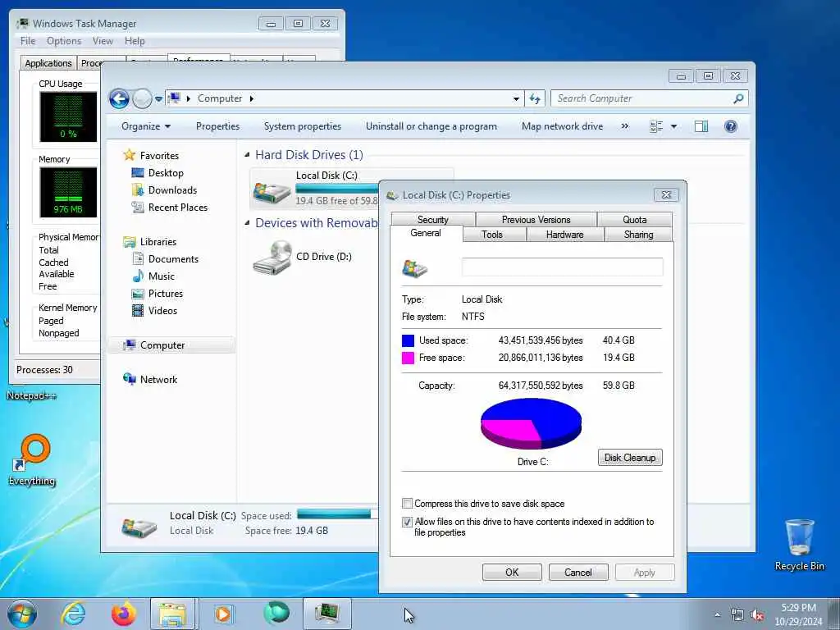Viewport: 840px width, 630px height.
Task: Select Favorites in navigation pane
Action: tap(159, 155)
